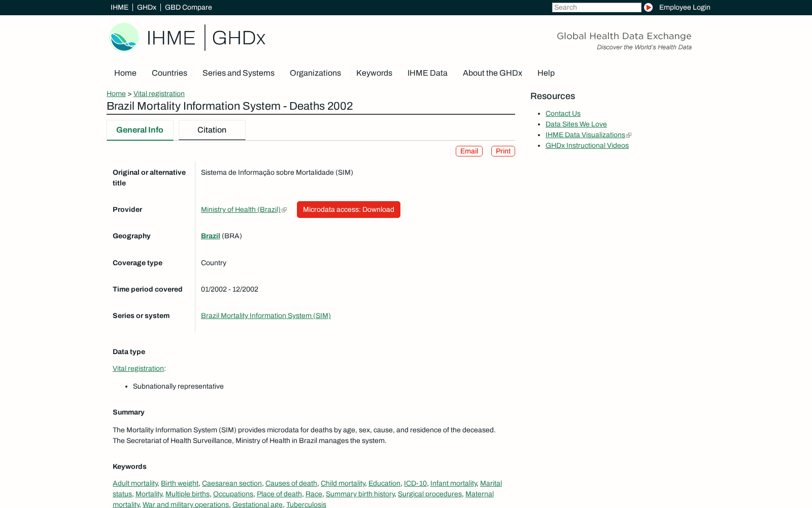Open Series and Systems menu
812x508 pixels.
click(239, 73)
